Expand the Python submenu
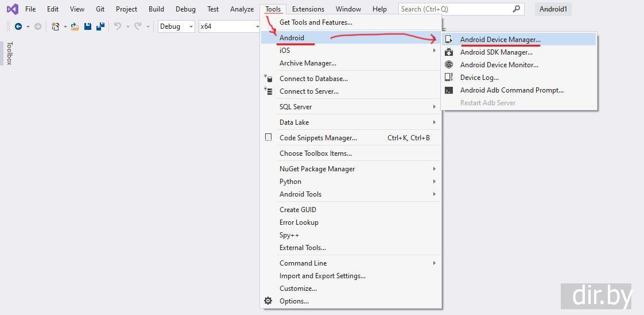The height and width of the screenshot is (315, 644). click(351, 181)
